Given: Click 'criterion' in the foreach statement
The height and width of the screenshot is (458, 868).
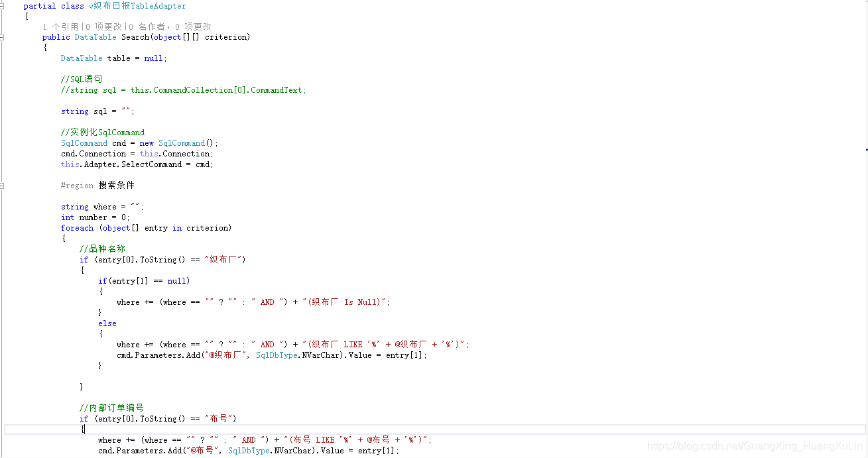Looking at the screenshot, I should (206, 228).
